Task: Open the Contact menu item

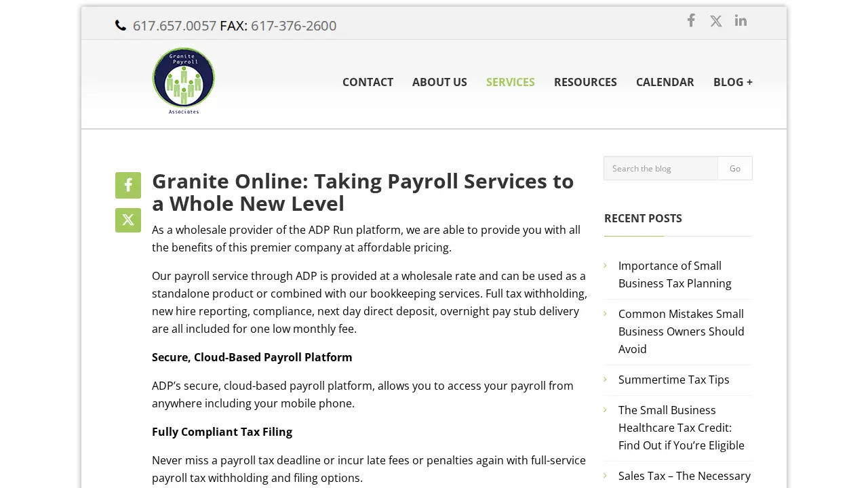Action: [368, 82]
